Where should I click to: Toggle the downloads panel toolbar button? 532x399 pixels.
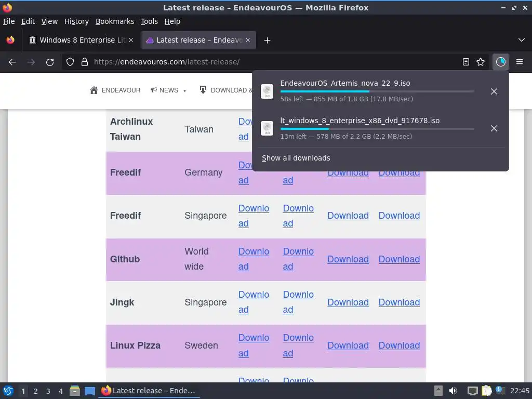(x=500, y=62)
